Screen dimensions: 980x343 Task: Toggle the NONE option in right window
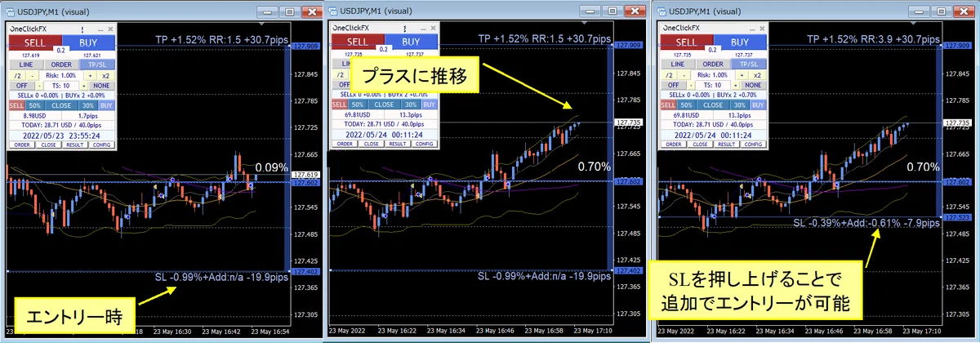tap(752, 86)
